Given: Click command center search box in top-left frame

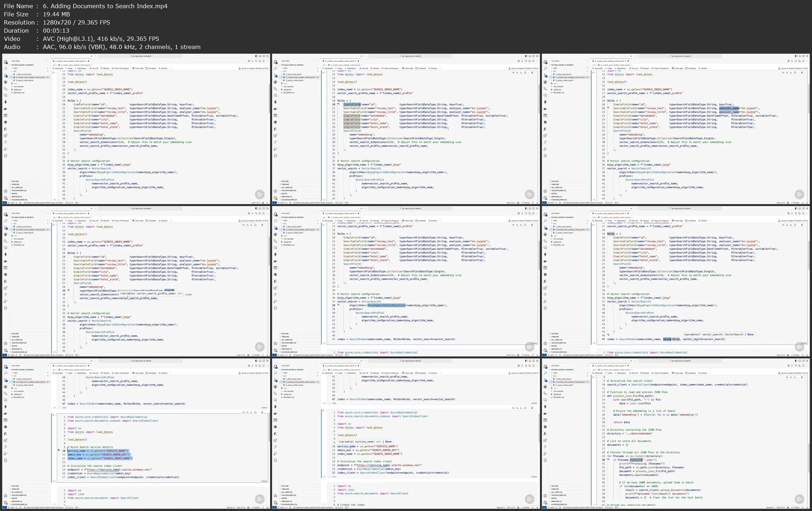Looking at the screenshot, I should pos(140,56).
